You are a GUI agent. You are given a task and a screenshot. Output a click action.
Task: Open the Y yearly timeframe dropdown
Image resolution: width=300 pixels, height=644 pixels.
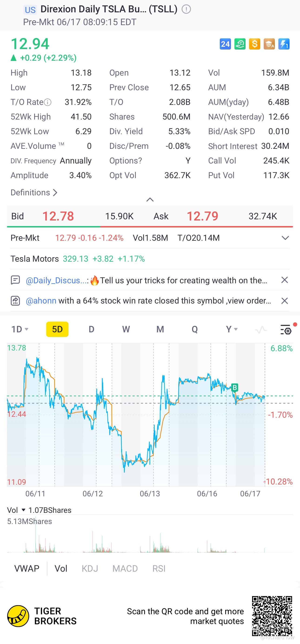[x=231, y=329]
